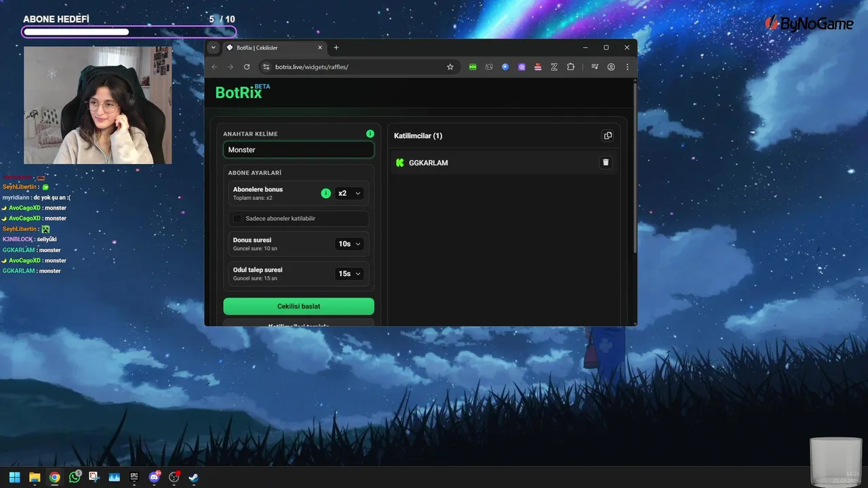Screen dimensions: 868x488
Task: Reload the botrix.live page
Action: point(247,67)
